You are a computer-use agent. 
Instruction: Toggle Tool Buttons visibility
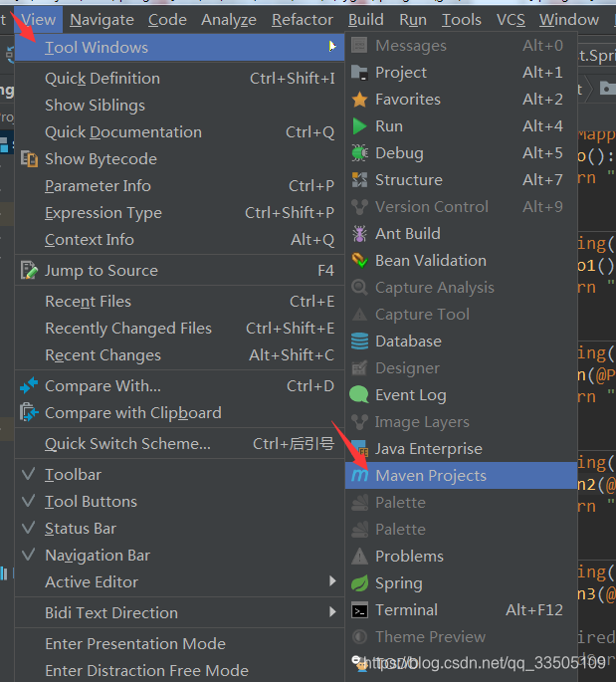[x=179, y=502]
